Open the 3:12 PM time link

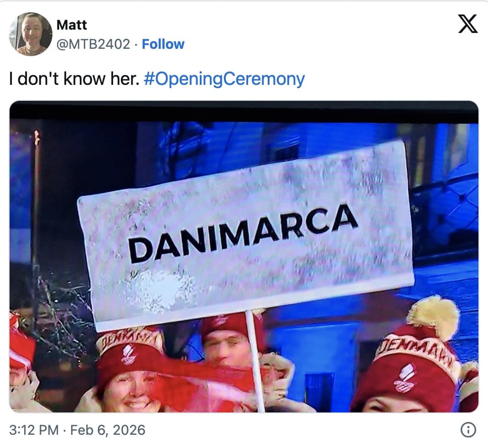click(x=34, y=430)
